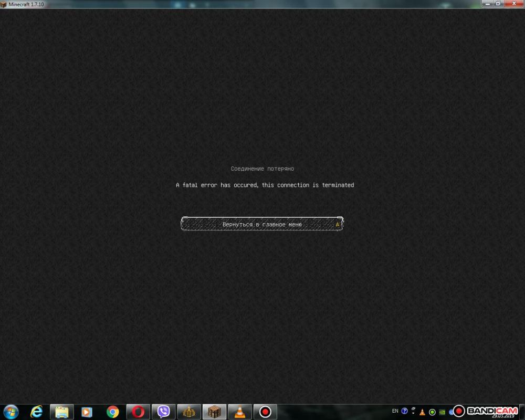Screen dimensions: 525x420
Task: Open Google Chrome from the taskbar
Action: 112,412
